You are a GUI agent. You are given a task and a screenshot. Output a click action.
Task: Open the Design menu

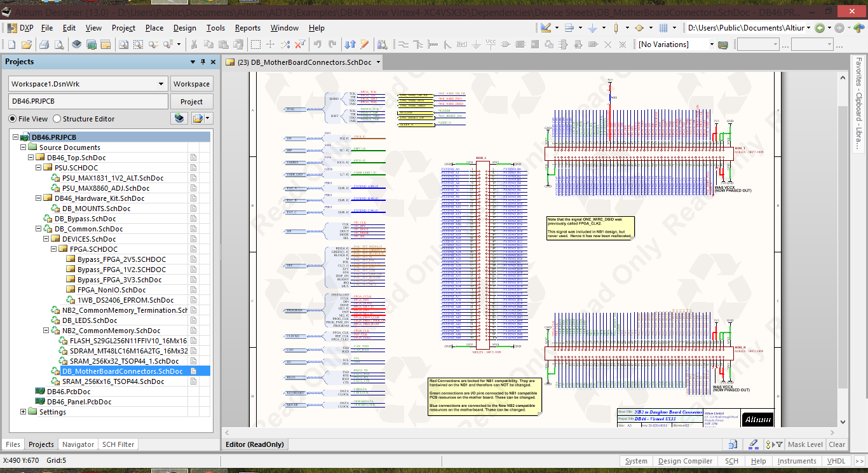coord(185,28)
